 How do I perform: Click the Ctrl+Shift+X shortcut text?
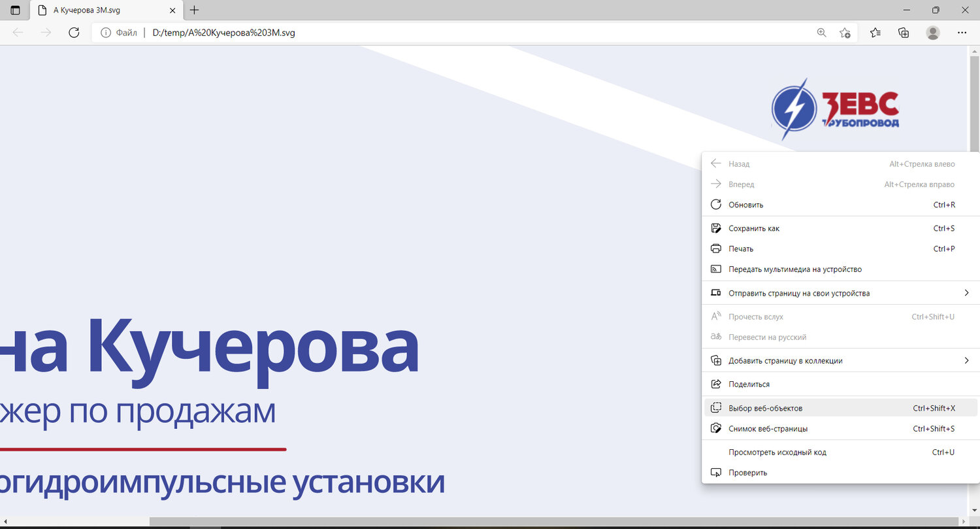click(x=934, y=408)
